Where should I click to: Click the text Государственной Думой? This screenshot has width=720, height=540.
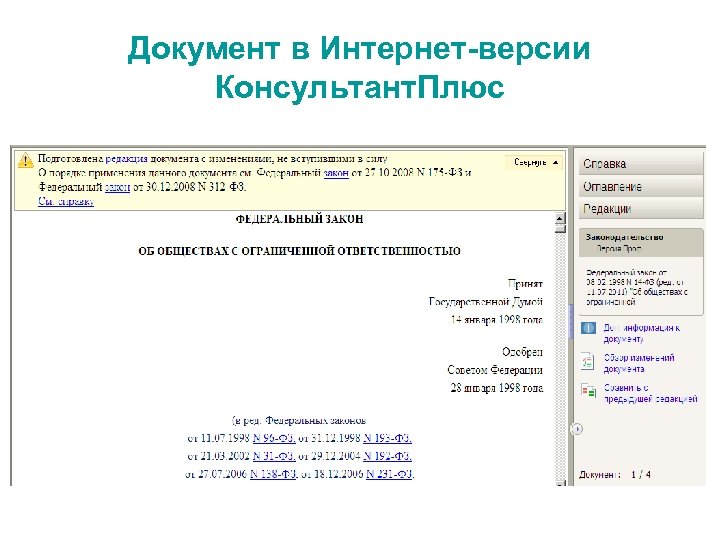pyautogui.click(x=486, y=302)
